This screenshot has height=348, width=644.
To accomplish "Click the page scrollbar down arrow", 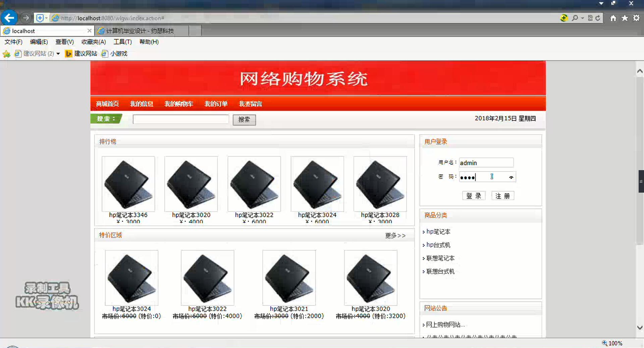I will [640, 328].
